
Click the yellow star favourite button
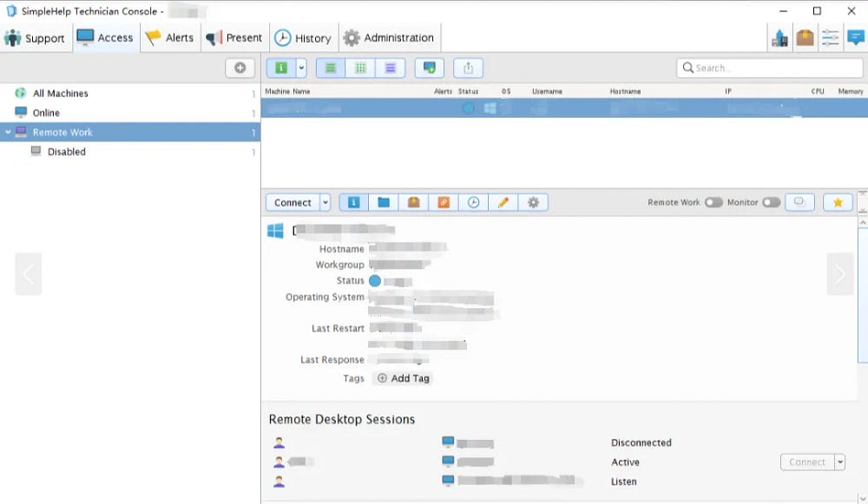pyautogui.click(x=838, y=202)
